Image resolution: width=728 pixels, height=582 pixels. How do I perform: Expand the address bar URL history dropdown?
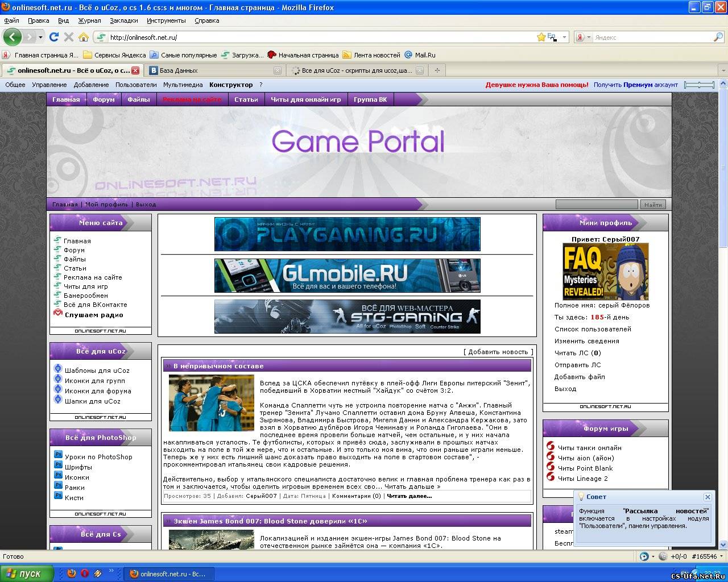pos(564,37)
